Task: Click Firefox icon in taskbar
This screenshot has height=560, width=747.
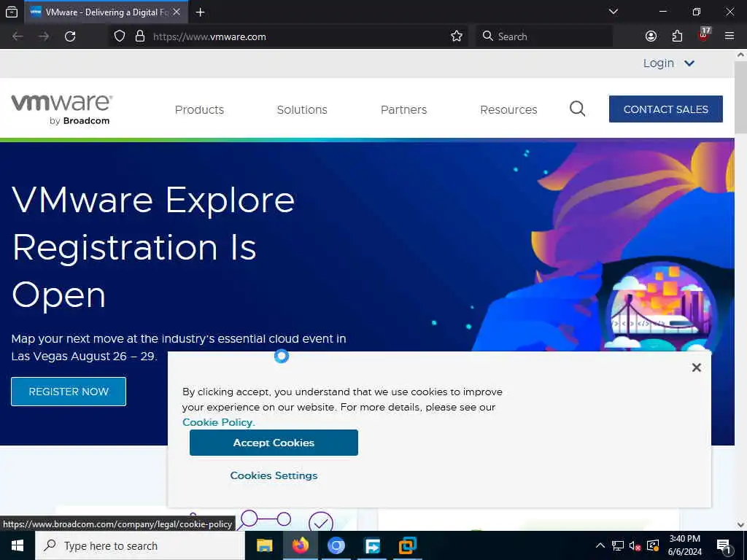Action: [300, 545]
